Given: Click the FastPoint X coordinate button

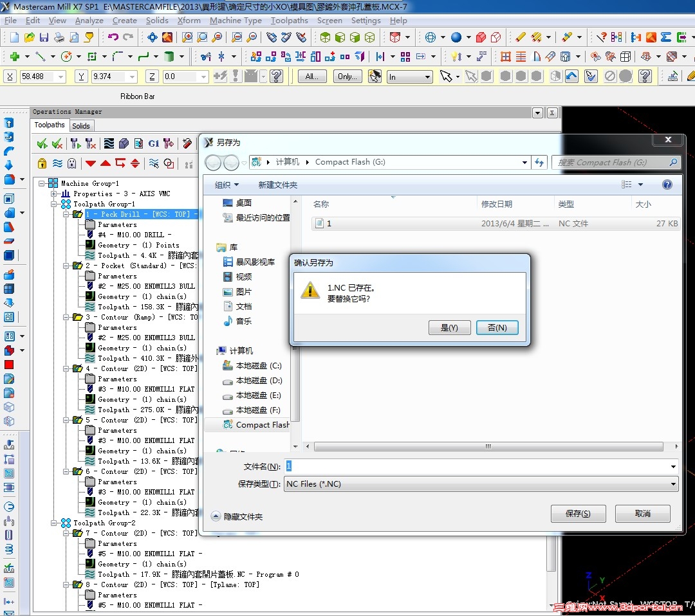Looking at the screenshot, I should [10, 77].
